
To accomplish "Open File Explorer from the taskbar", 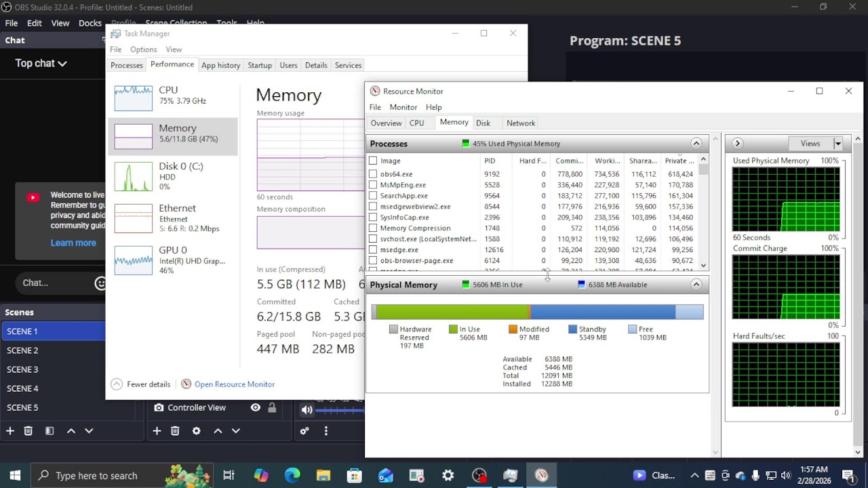I will point(323,476).
